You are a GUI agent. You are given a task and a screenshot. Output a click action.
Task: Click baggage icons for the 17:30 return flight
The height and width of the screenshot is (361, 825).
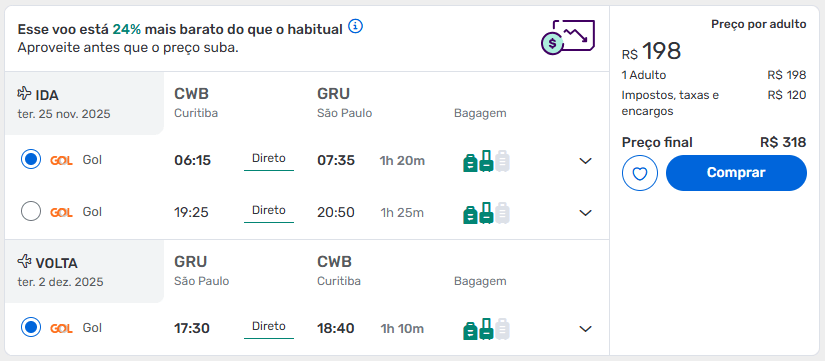click(x=487, y=329)
